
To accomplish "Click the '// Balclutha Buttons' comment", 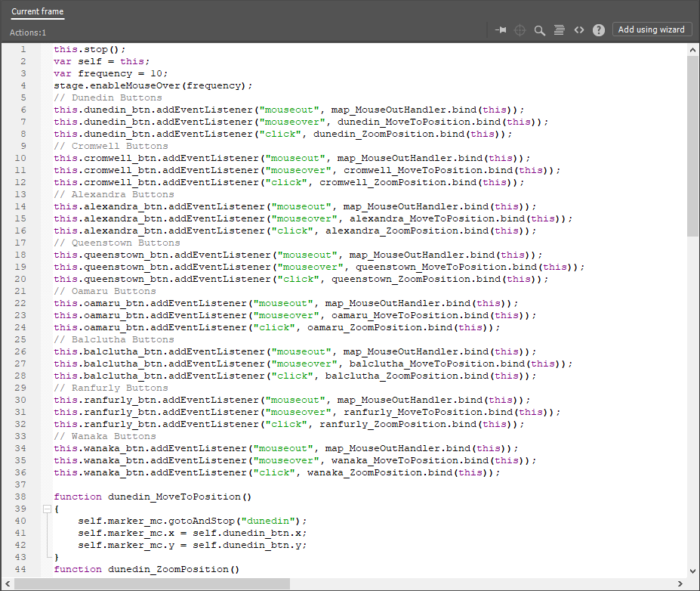I will coord(114,339).
